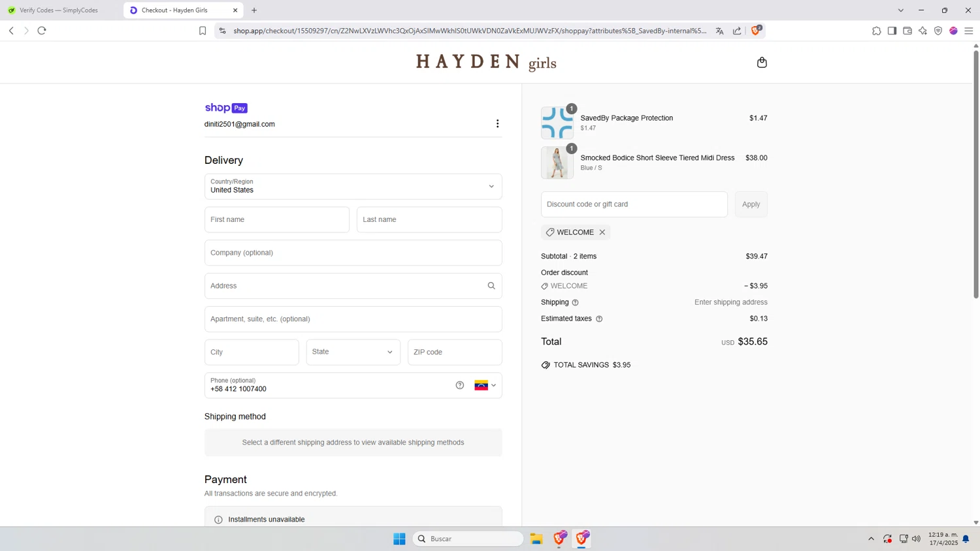Click the City field
The image size is (980, 551).
coord(252,353)
